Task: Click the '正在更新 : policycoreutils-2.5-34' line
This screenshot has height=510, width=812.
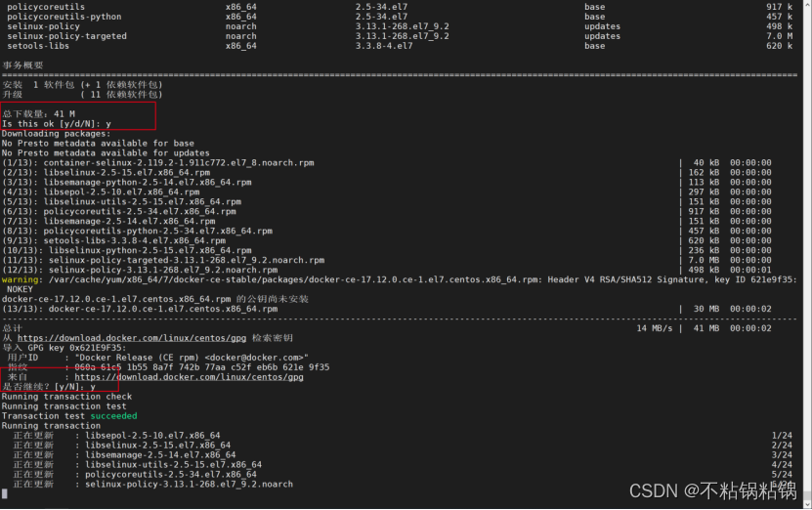Action: tap(135, 474)
